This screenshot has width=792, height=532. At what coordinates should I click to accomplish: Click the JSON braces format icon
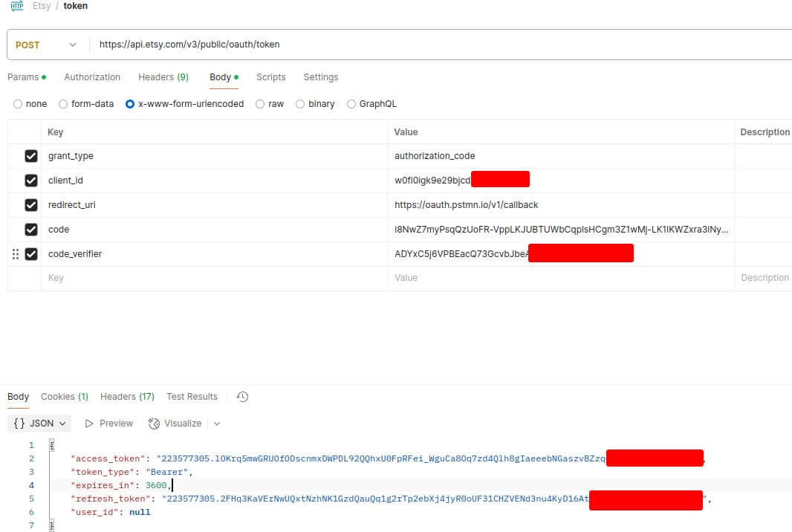19,424
